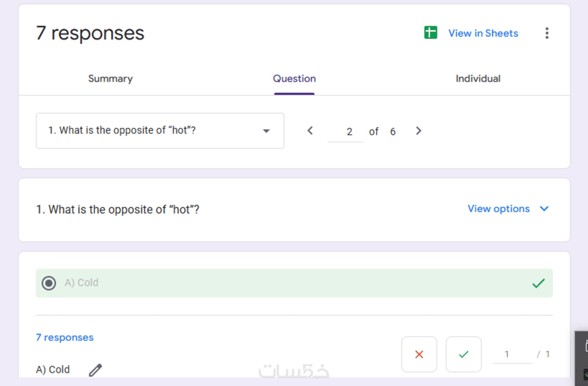Select the Question tab

[x=294, y=79]
